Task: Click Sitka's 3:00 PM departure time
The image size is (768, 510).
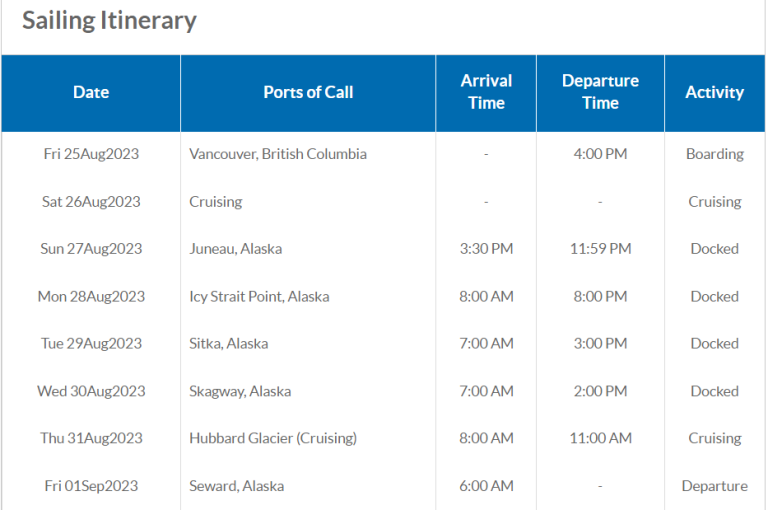Action: point(600,343)
